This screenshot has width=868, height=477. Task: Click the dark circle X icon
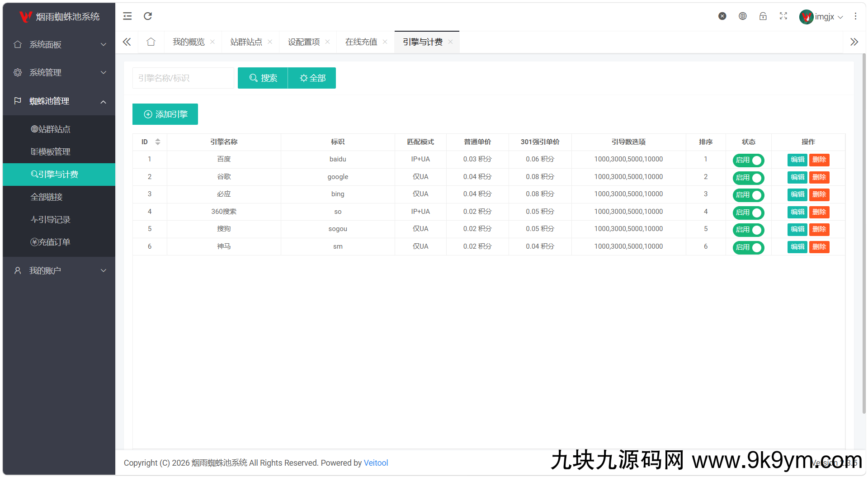click(722, 16)
